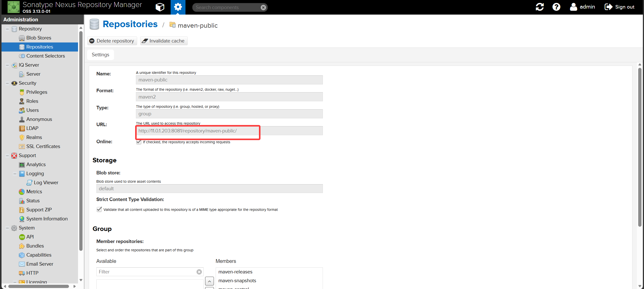644x289 pixels.
Task: Clear the Search components field
Action: point(263,7)
